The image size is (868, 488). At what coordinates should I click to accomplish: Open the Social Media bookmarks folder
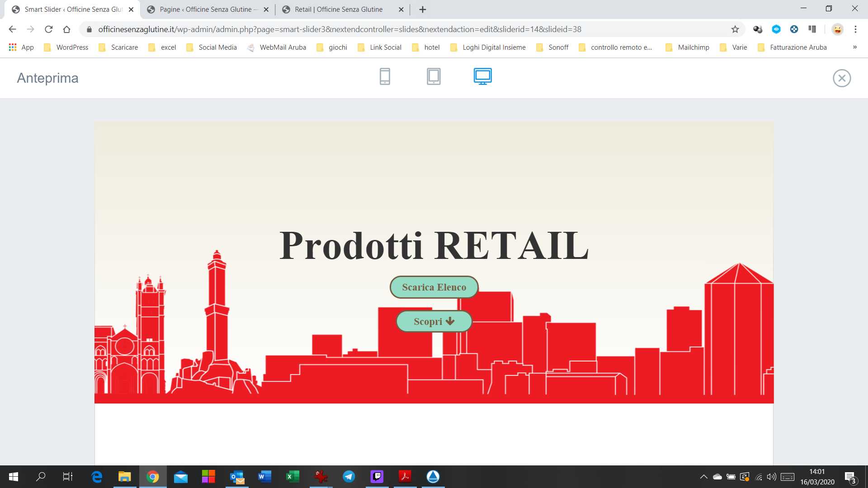pos(212,47)
